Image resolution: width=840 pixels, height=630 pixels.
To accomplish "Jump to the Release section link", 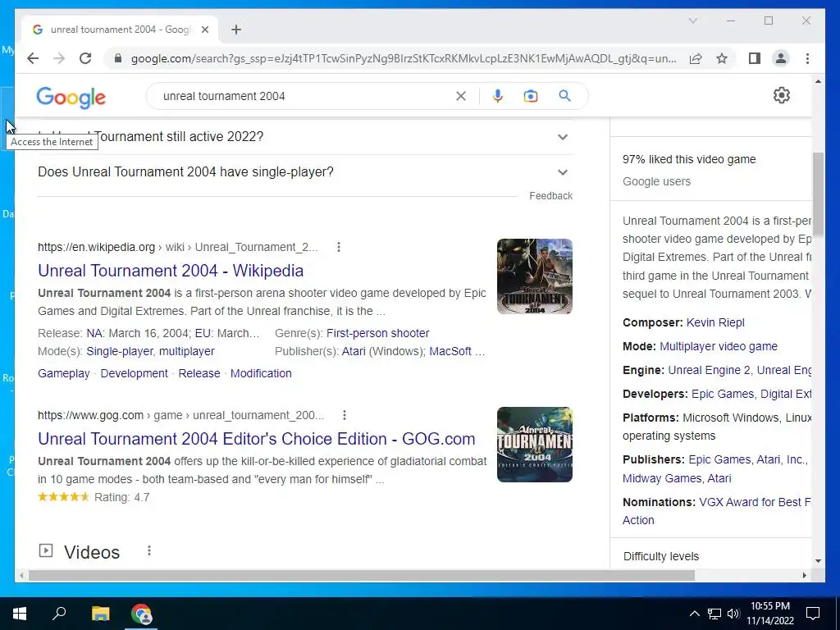I will click(x=199, y=373).
